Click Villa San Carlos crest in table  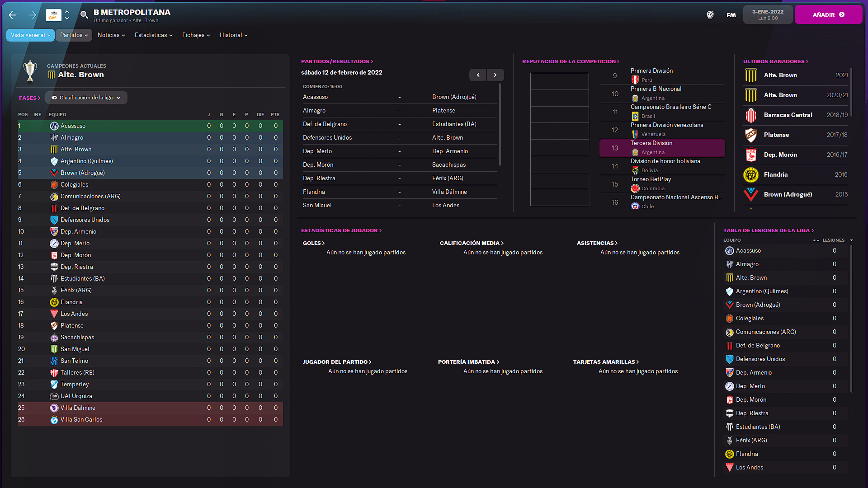[x=54, y=420]
